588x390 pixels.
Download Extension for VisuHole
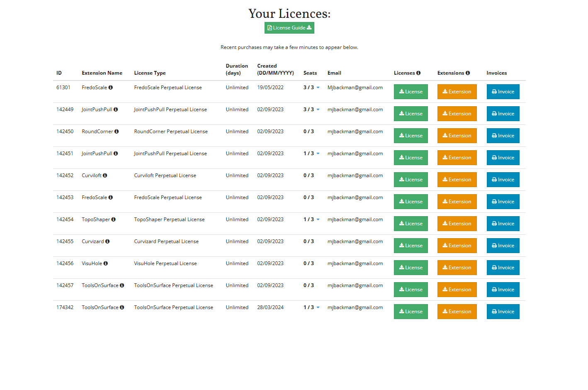tap(457, 268)
